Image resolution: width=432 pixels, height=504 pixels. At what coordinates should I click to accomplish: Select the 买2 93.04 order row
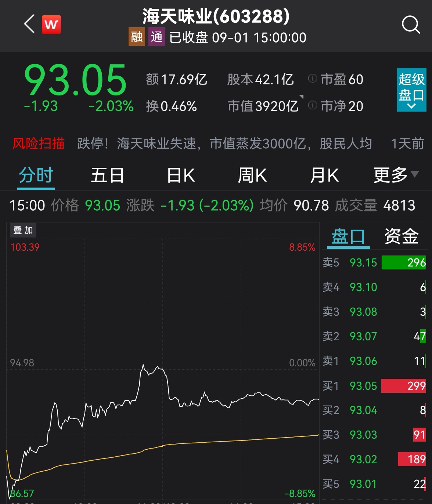(x=374, y=410)
